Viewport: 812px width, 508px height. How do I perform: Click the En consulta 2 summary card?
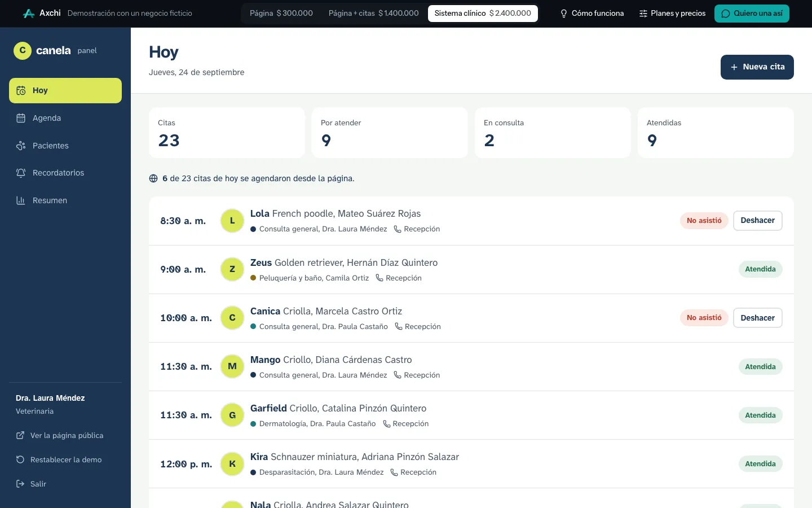click(553, 133)
